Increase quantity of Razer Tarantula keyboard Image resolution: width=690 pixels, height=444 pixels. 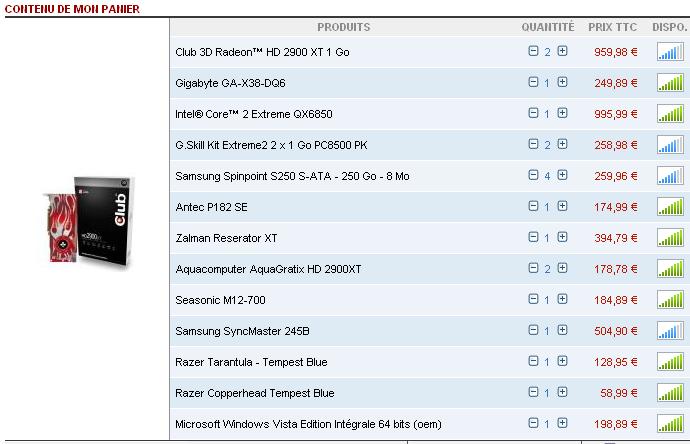coord(562,361)
